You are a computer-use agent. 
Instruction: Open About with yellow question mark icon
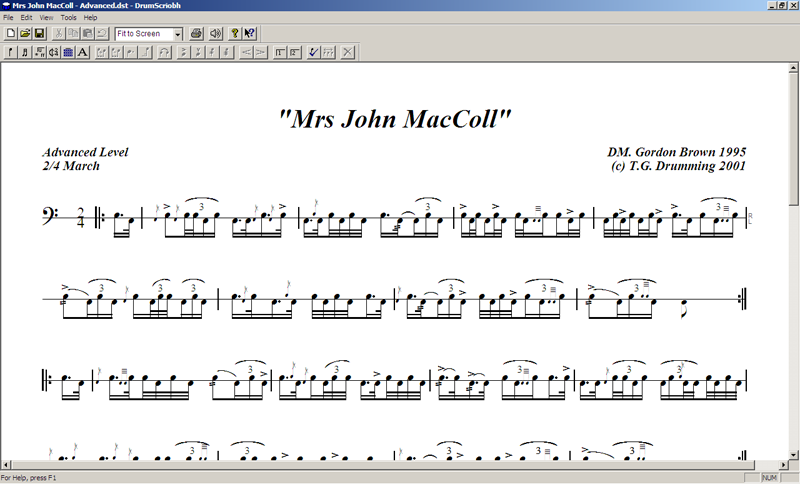(235, 34)
